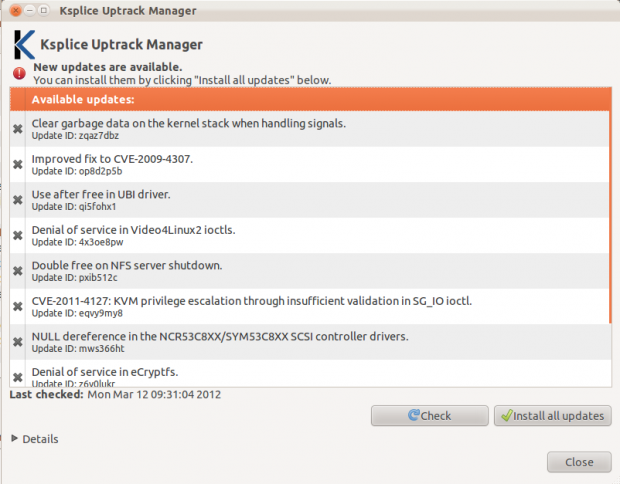Select 'Double free on NFS server shutdown.' row

310,271
